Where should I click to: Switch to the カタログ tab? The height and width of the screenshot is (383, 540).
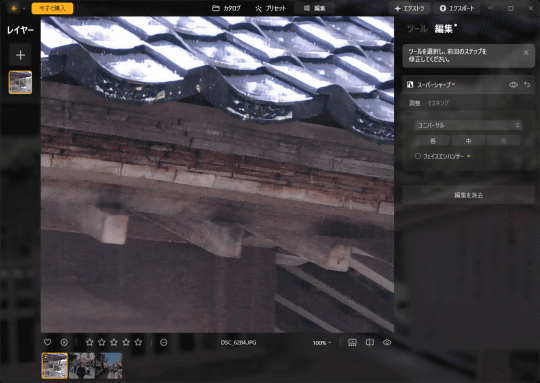coord(226,8)
